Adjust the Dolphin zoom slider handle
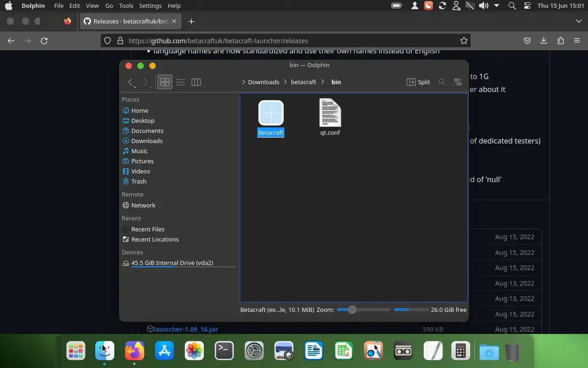Screen dimensions: 588x368 (352, 310)
